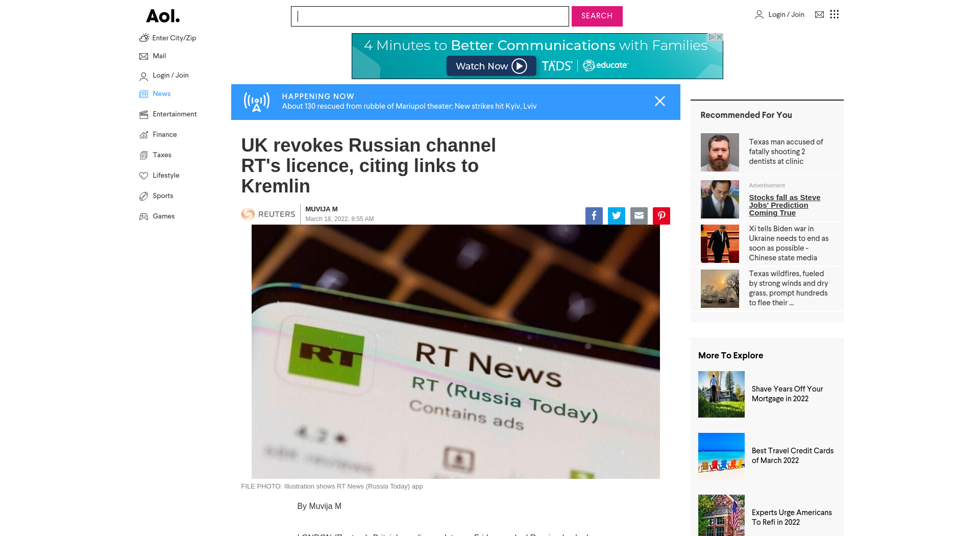980x536 pixels.
Task: Click the AOL logo
Action: pos(163,16)
